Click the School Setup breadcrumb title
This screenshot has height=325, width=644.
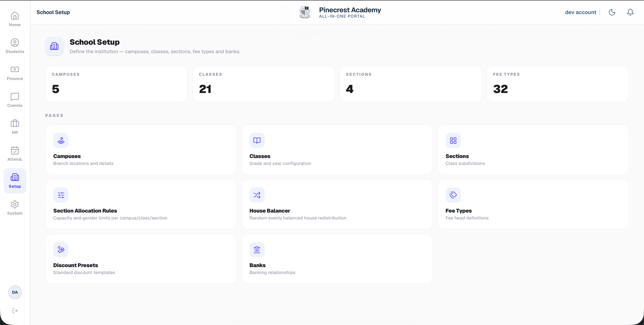(53, 12)
